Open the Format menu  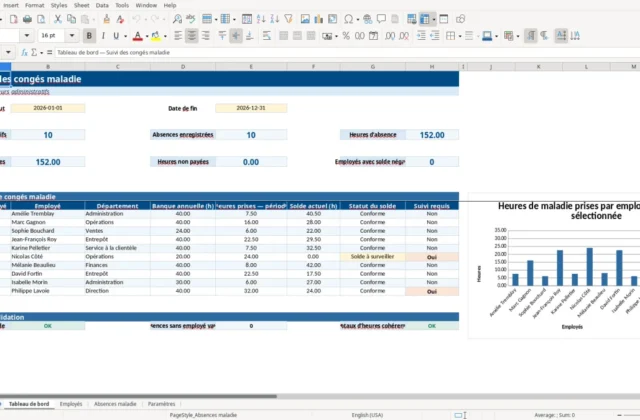[34, 5]
